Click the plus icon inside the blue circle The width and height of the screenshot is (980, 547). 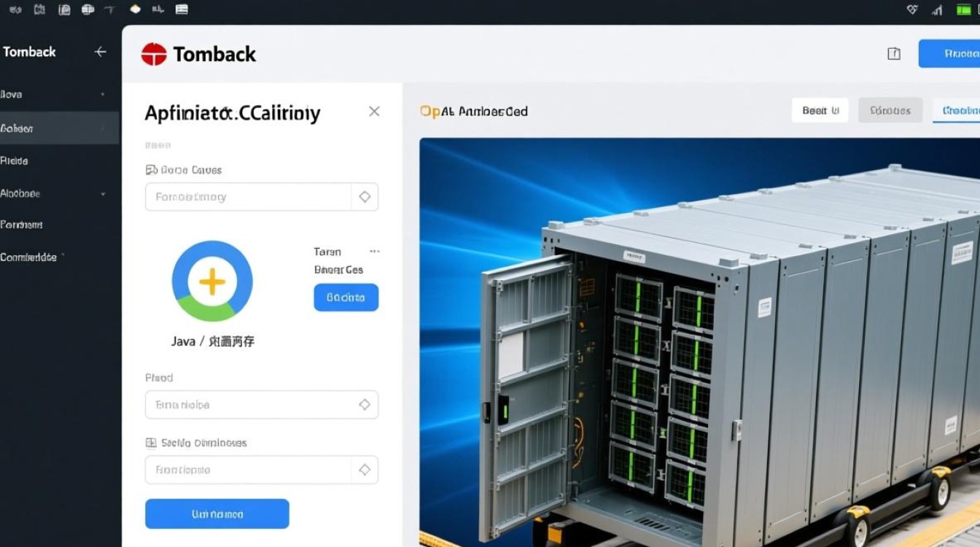point(211,280)
